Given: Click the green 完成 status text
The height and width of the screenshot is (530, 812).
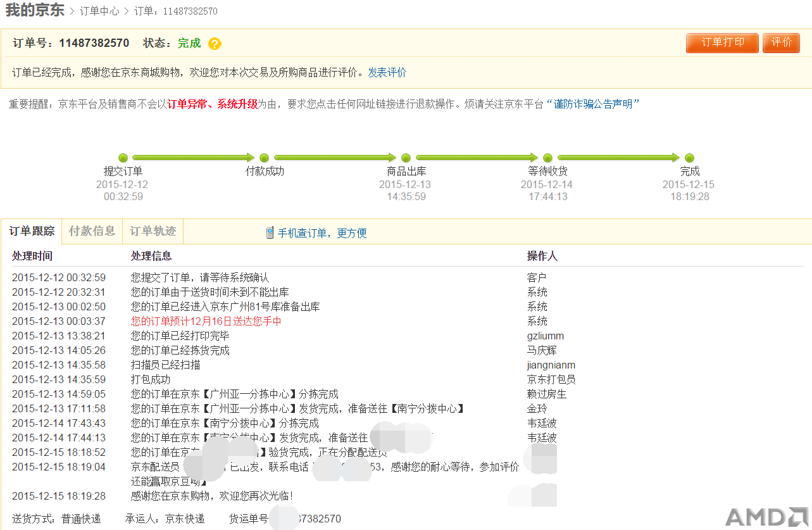Looking at the screenshot, I should click(189, 43).
